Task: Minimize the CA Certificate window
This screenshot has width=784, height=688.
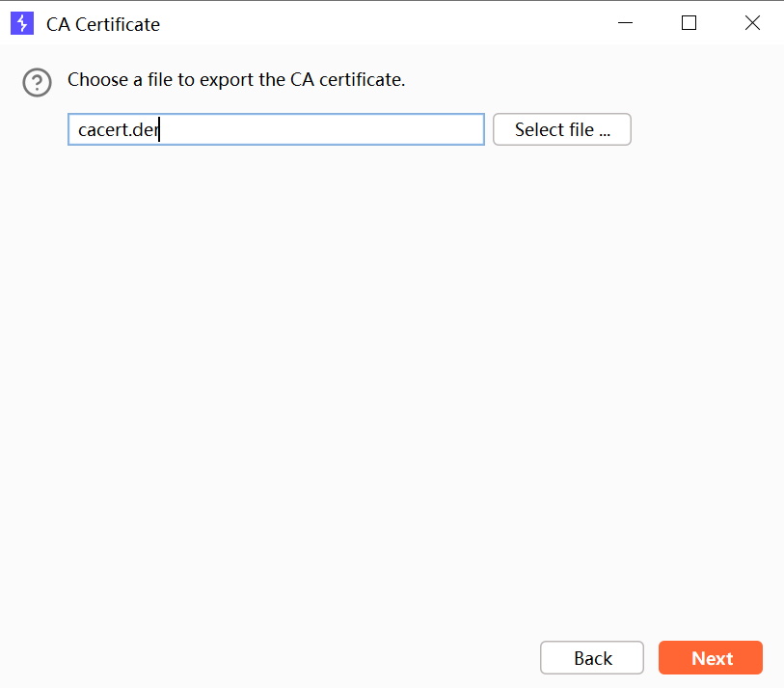Action: pos(625,24)
